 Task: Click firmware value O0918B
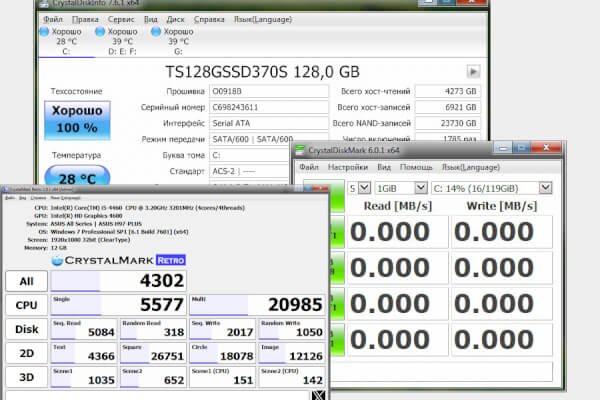click(x=269, y=91)
